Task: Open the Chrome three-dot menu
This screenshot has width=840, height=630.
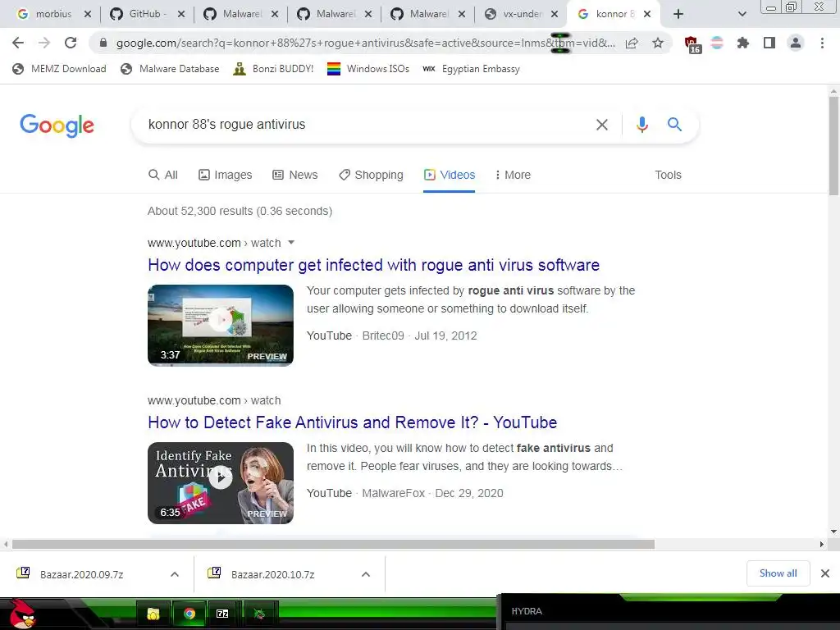Action: 822,43
